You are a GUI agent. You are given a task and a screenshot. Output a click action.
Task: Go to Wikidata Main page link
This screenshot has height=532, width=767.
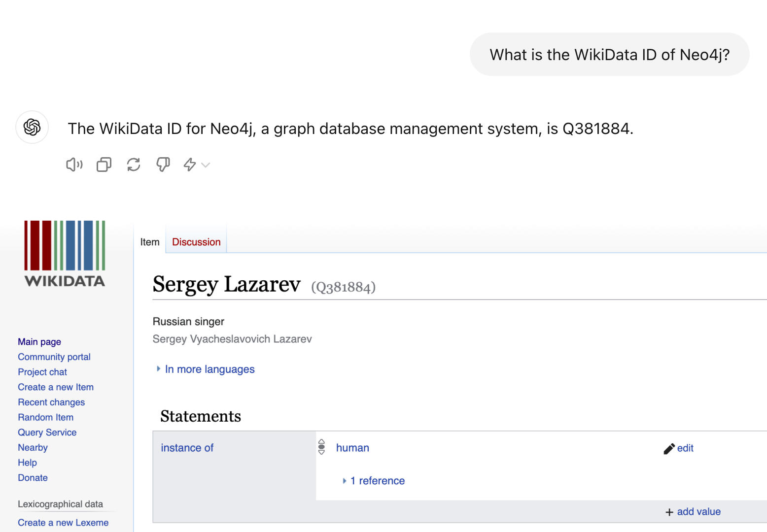[x=39, y=342]
